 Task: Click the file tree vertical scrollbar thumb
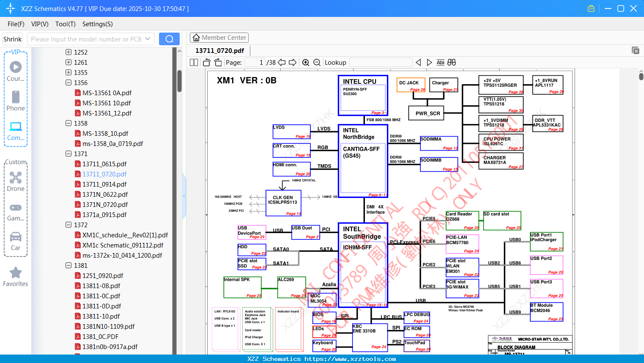[x=179, y=80]
